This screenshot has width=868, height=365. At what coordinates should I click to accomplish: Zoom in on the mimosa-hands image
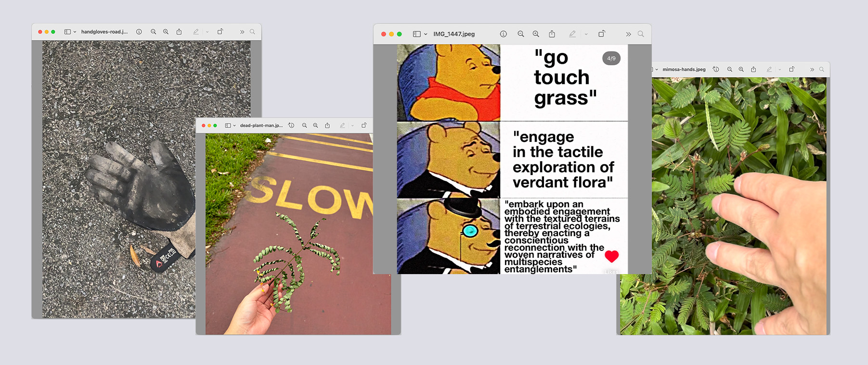coord(741,69)
